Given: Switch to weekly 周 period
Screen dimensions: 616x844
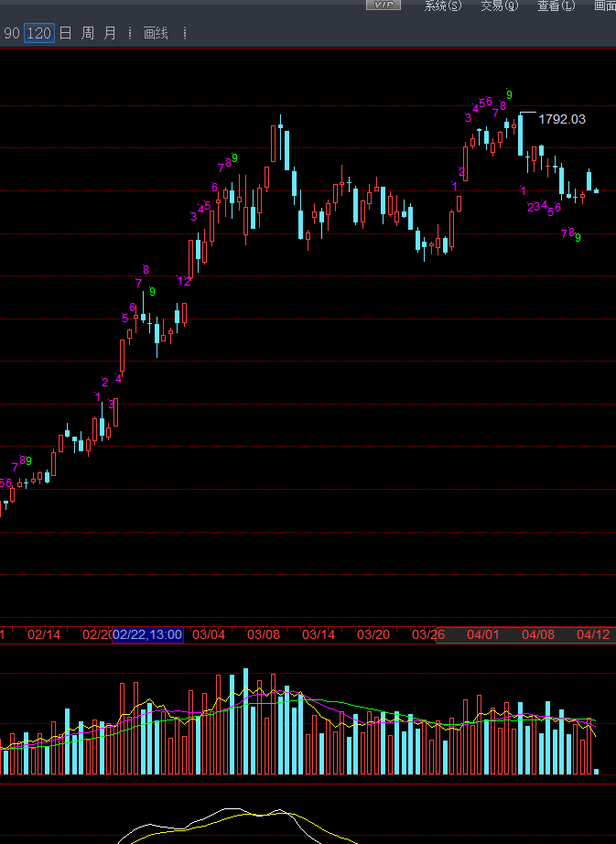Looking at the screenshot, I should click(88, 33).
